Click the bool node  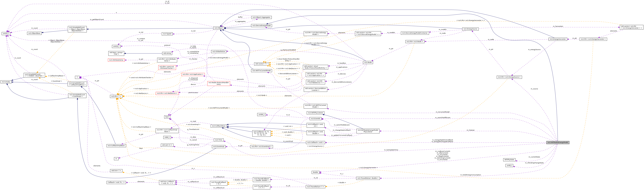pyautogui.click(x=167, y=117)
